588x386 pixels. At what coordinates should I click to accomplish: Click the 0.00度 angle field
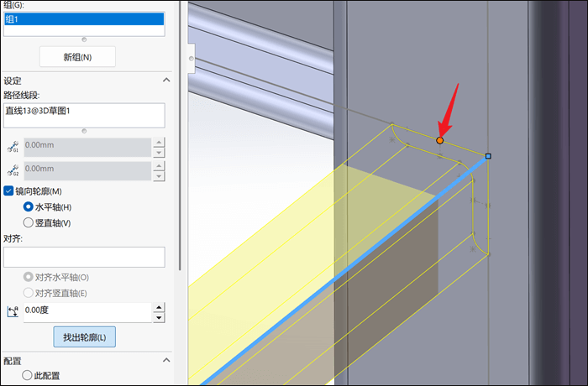[x=87, y=312]
